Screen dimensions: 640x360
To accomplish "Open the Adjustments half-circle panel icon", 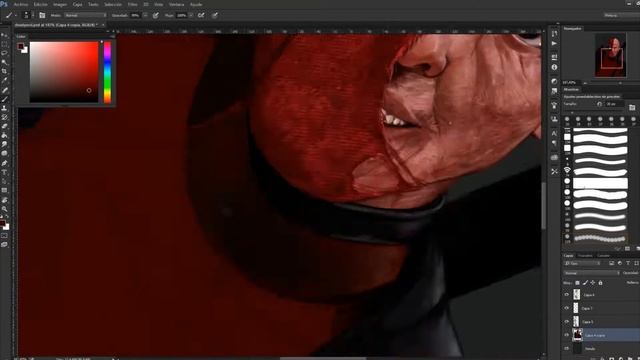I will coord(554,81).
